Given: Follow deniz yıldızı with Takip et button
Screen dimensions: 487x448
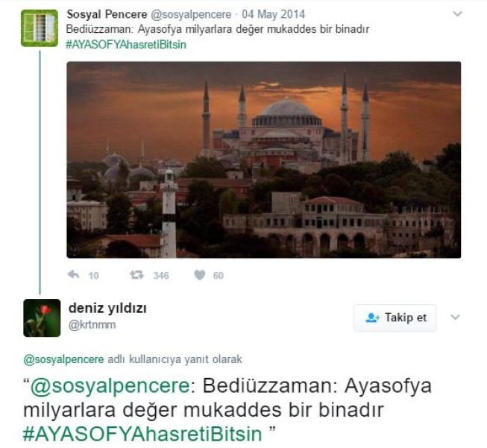Looking at the screenshot, I should (395, 318).
